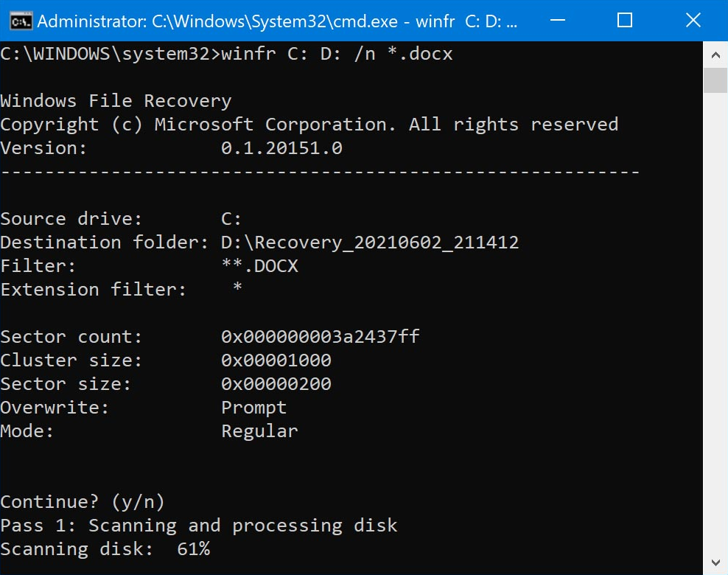Click the version number 0.1.20151.0
Image resolution: width=728 pixels, height=575 pixels.
click(x=281, y=148)
